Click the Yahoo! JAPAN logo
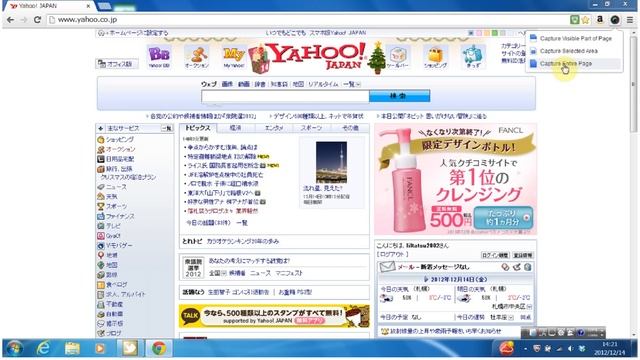 pos(318,56)
